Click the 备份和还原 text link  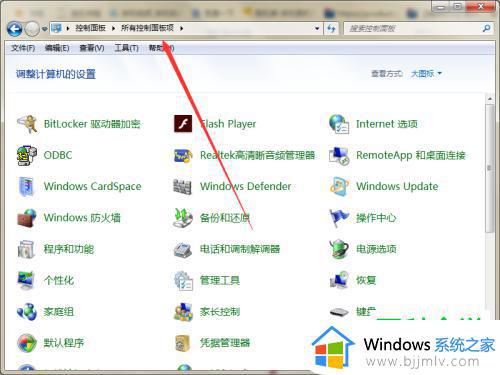[225, 218]
